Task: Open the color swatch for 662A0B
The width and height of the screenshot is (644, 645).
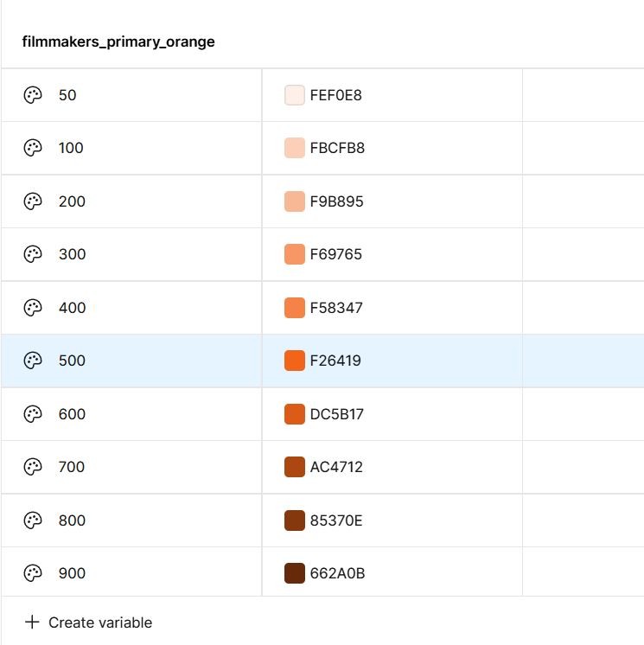Action: [294, 573]
